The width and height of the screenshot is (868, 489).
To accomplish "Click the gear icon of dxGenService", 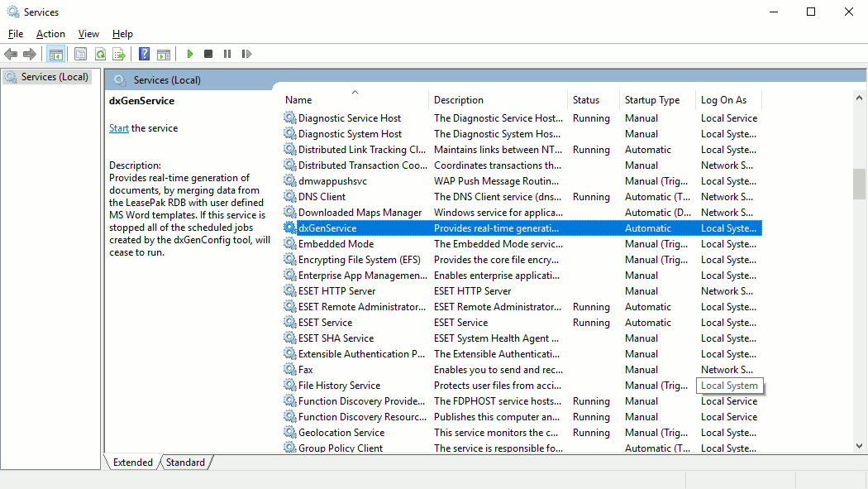I will click(289, 228).
